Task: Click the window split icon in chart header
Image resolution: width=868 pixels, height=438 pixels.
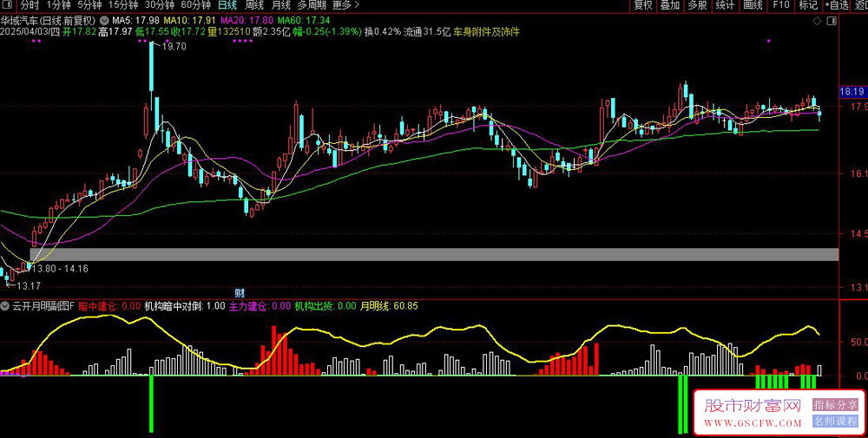Action: click(x=831, y=21)
